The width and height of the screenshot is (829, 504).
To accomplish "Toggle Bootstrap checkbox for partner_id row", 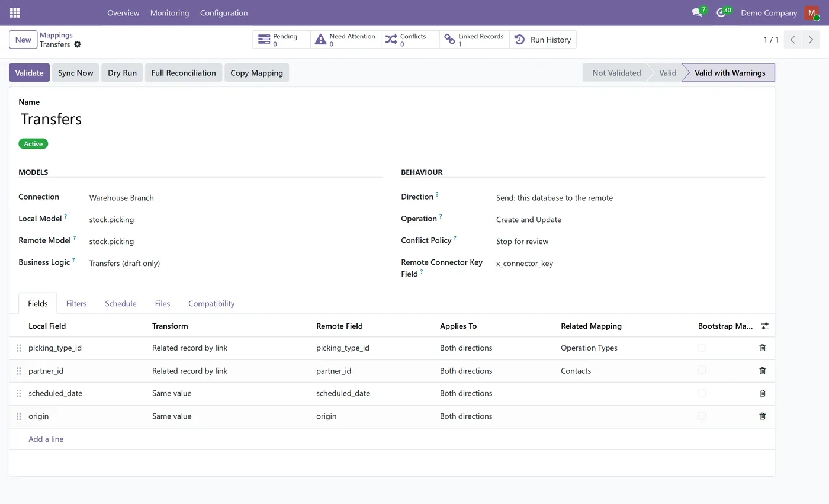I will click(x=702, y=370).
